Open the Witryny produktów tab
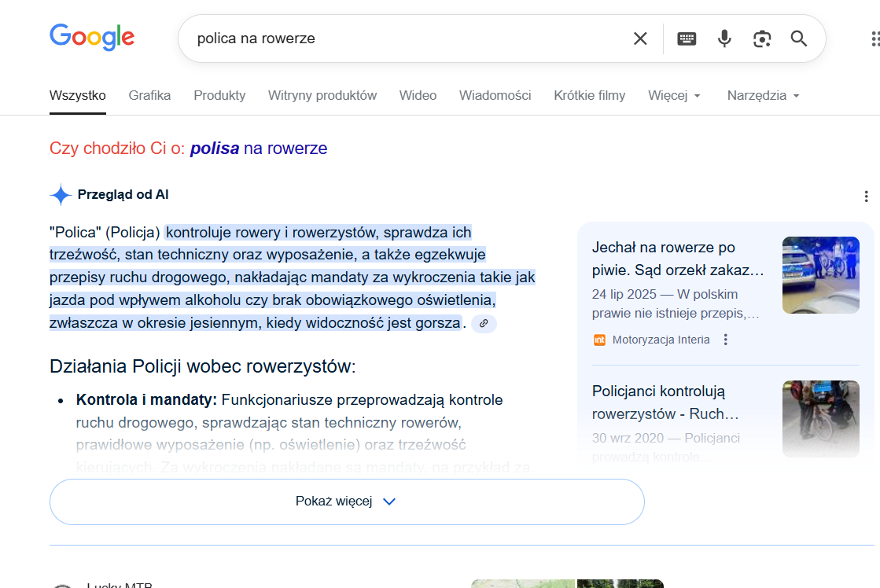The width and height of the screenshot is (880, 588). 322,96
